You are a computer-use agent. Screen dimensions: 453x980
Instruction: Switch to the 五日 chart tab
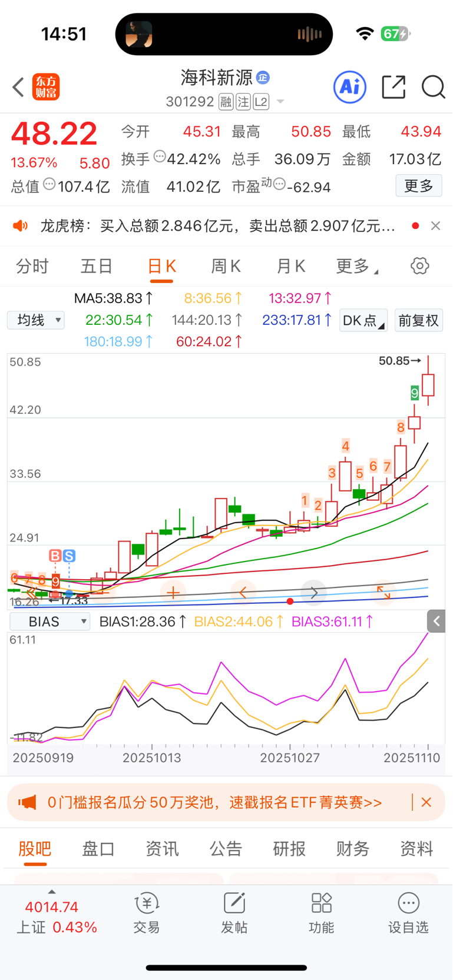[97, 266]
